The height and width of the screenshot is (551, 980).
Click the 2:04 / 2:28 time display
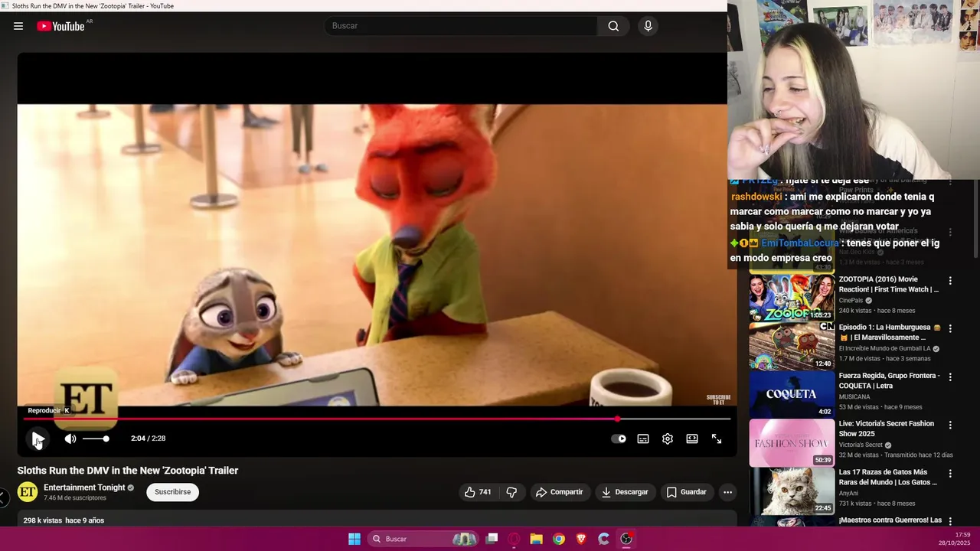(148, 439)
